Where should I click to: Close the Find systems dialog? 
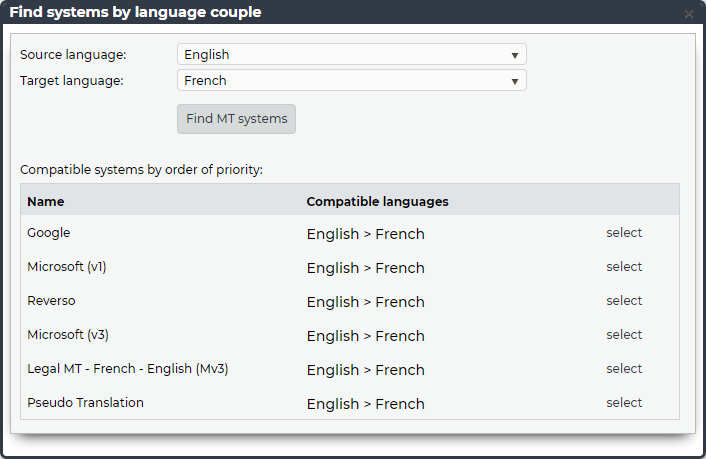tap(688, 14)
